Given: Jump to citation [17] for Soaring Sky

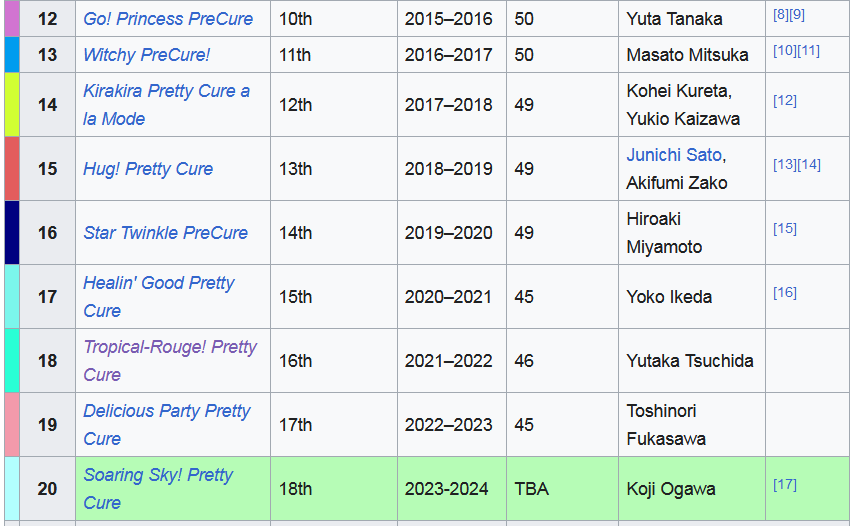Looking at the screenshot, I should point(785,484).
